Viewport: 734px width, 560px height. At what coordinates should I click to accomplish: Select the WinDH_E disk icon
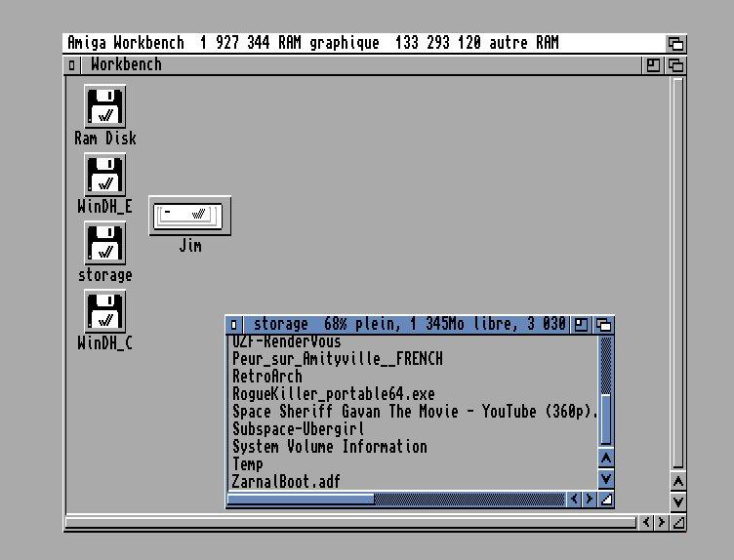pyautogui.click(x=104, y=175)
